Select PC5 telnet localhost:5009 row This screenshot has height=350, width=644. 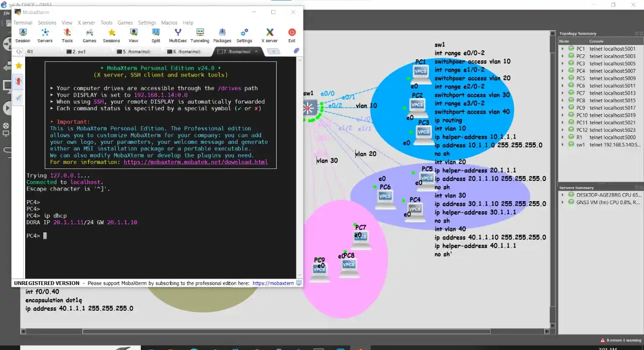pos(601,78)
